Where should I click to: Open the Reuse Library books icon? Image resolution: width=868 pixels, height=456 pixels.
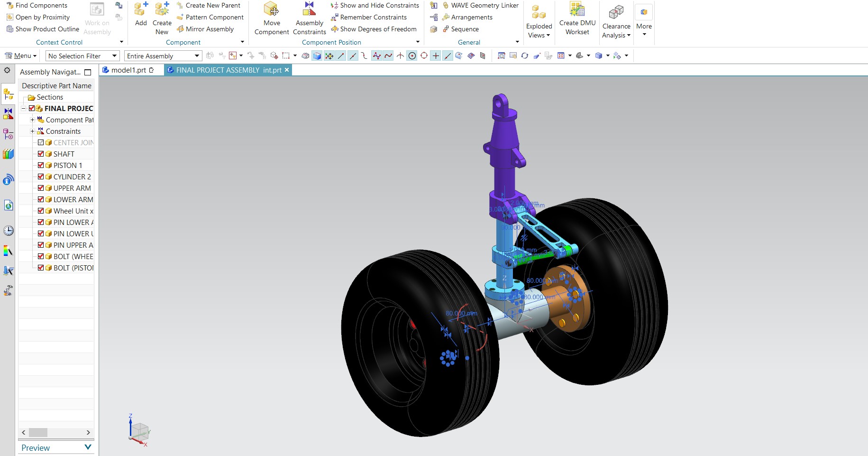9,154
